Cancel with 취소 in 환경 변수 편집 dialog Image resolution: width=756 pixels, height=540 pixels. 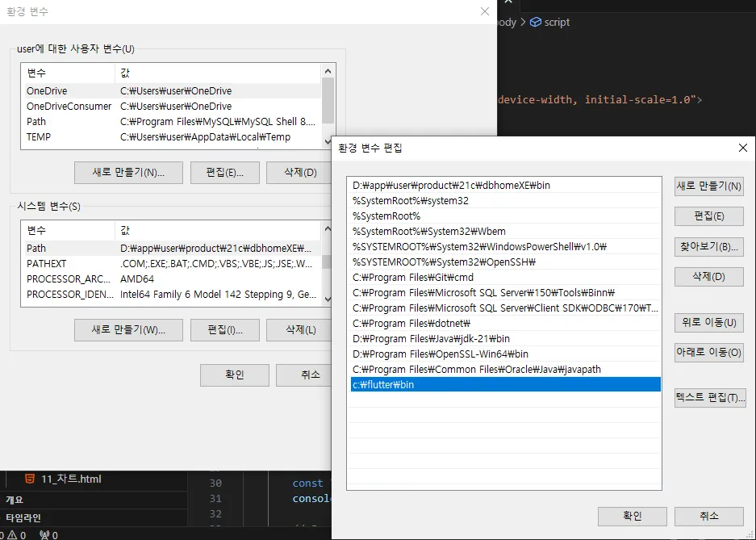click(x=708, y=517)
